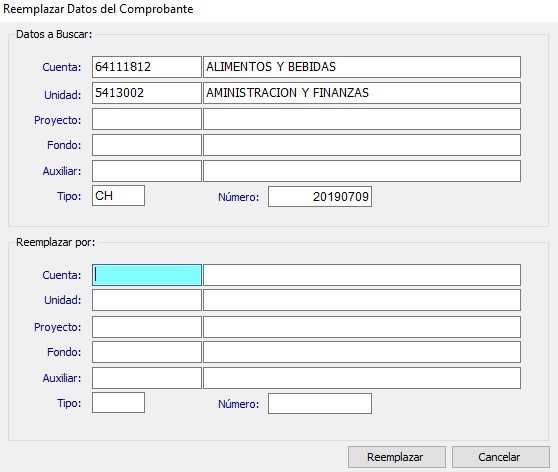This screenshot has height=472, width=558.
Task: Click the search Unidad field with 5413002
Action: pyautogui.click(x=147, y=93)
